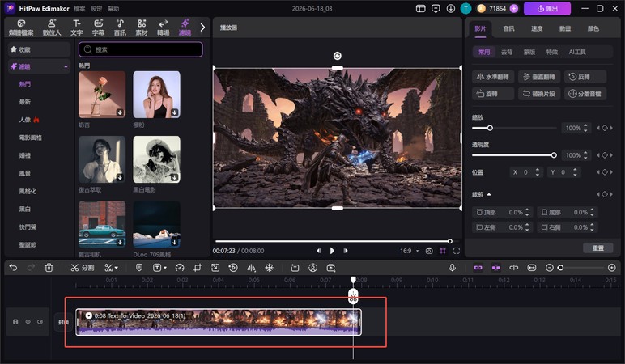
Task: Toggle the preview grid overlay icon
Action: tap(443, 251)
